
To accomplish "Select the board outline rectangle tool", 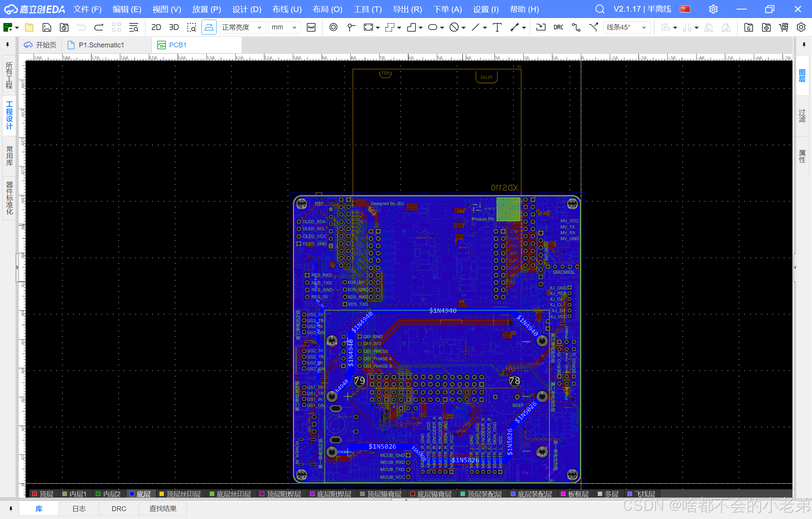I will 368,27.
